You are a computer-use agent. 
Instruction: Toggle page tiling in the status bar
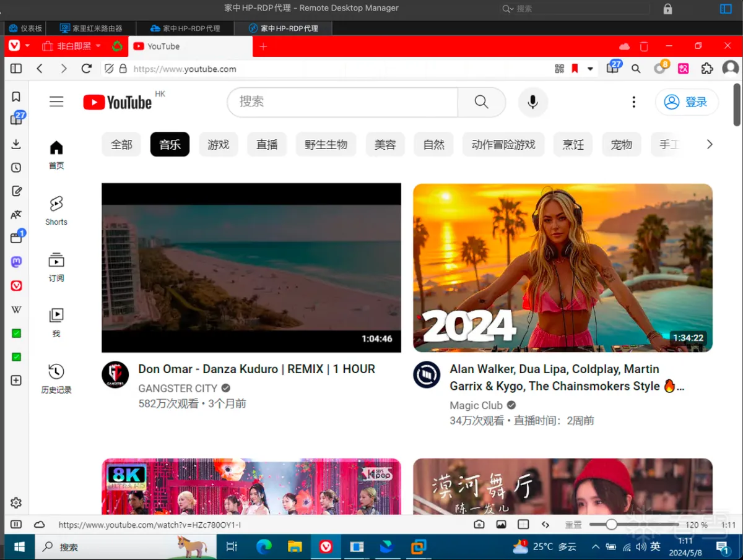(x=523, y=525)
